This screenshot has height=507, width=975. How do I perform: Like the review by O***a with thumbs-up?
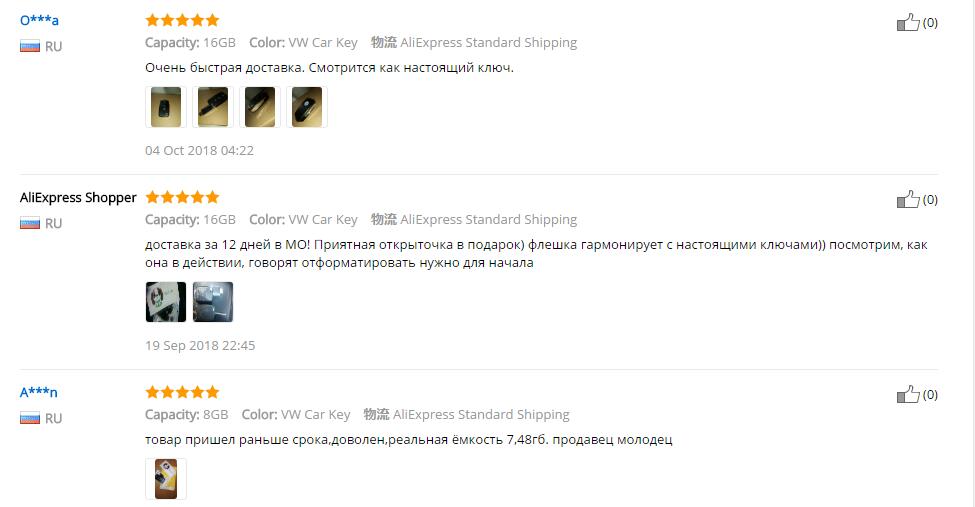point(907,22)
